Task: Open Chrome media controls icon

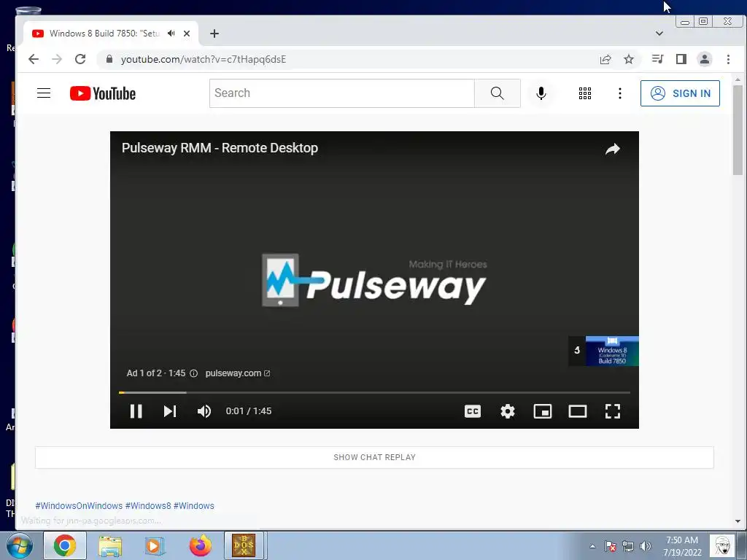Action: coord(658,59)
